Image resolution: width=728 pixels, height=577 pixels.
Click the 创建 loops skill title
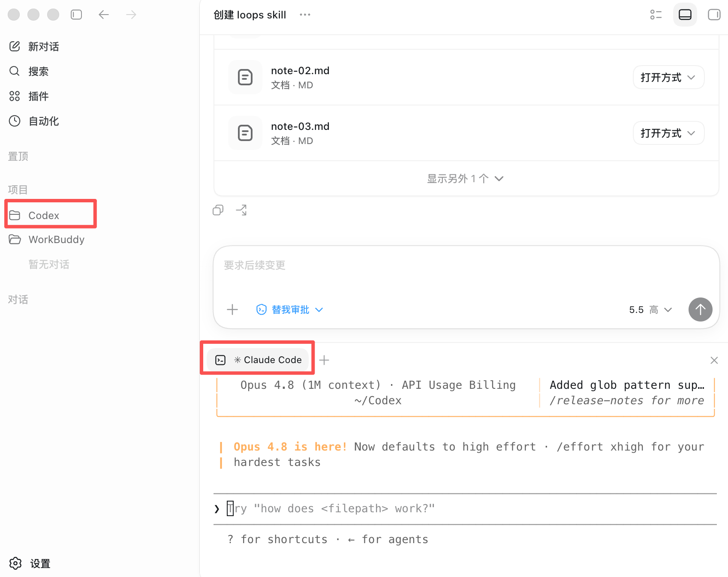point(250,15)
